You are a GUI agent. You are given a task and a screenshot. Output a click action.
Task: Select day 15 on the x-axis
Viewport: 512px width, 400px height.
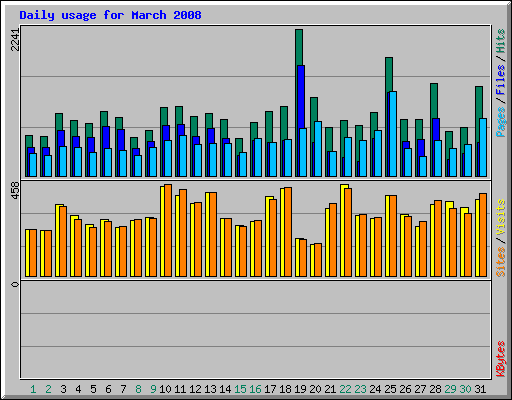pyautogui.click(x=240, y=389)
